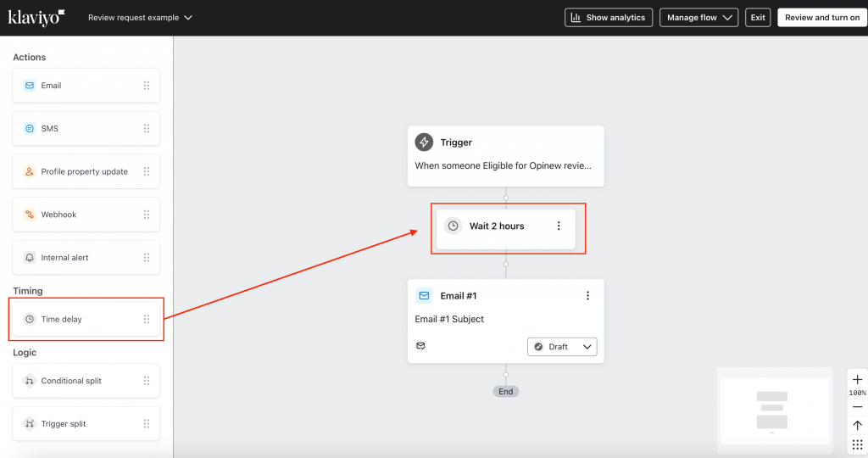Click the Trigger split icon
This screenshot has width=868, height=458.
point(30,424)
